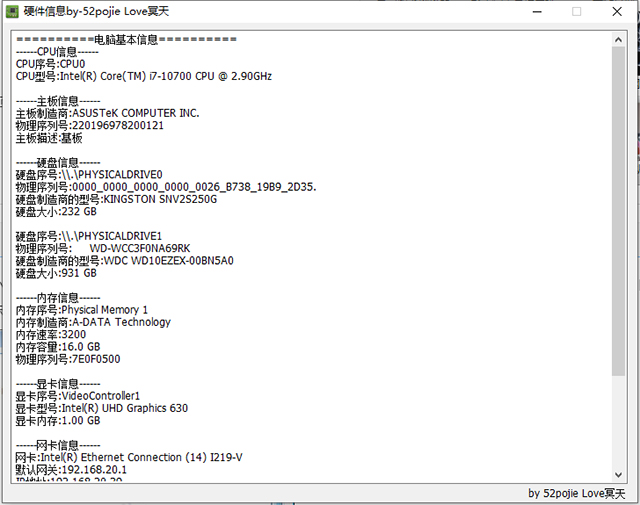The width and height of the screenshot is (640, 505).
Task: Click the ASUSTeK COMPUTER INC. manufacturer line
Action: point(108,113)
